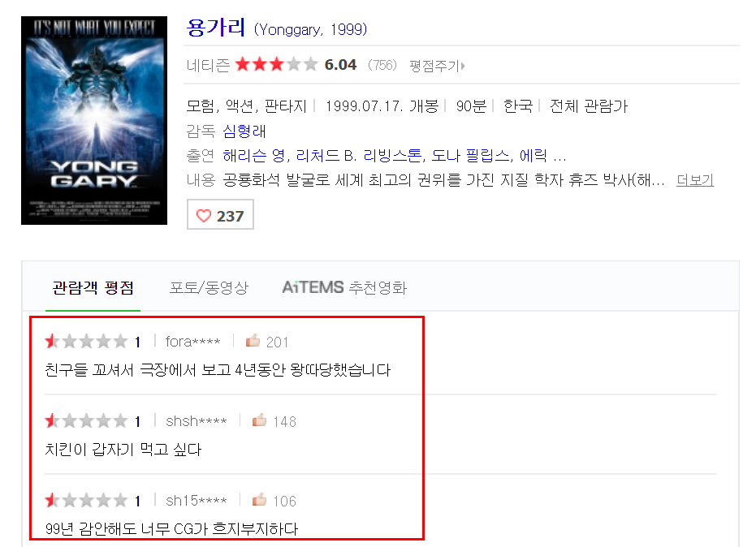This screenshot has height=547, width=756.
Task: Click star rating of shsh**** review
Action: (86, 420)
